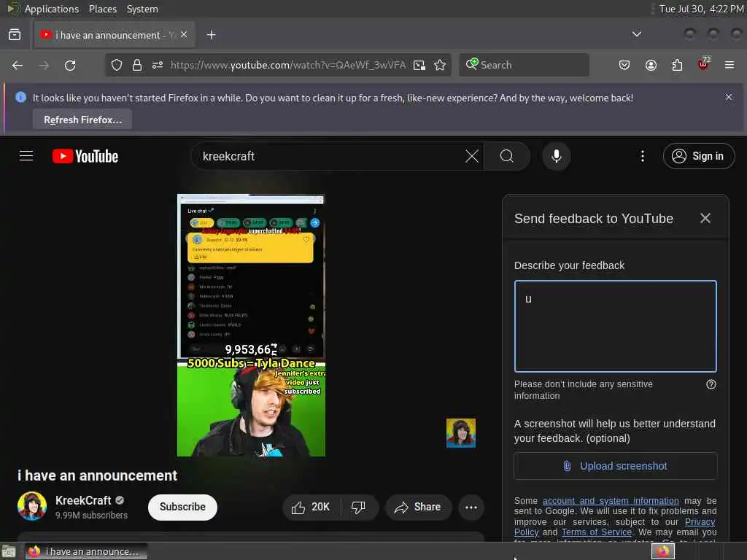Focus the Describe your feedback textbox
Screen dimensions: 747x560
click(x=615, y=326)
